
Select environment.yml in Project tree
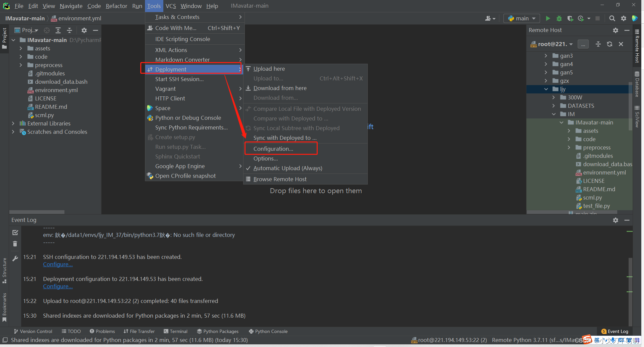pos(56,90)
